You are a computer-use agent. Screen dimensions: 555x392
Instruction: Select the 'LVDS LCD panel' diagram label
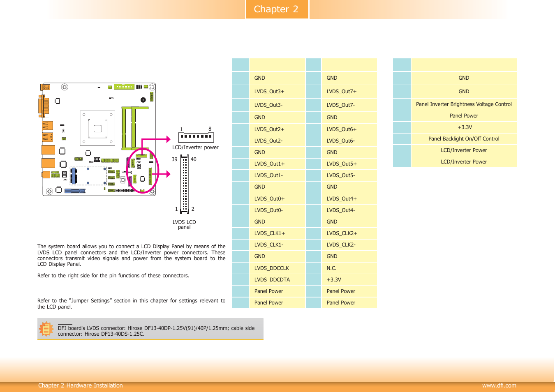click(184, 224)
